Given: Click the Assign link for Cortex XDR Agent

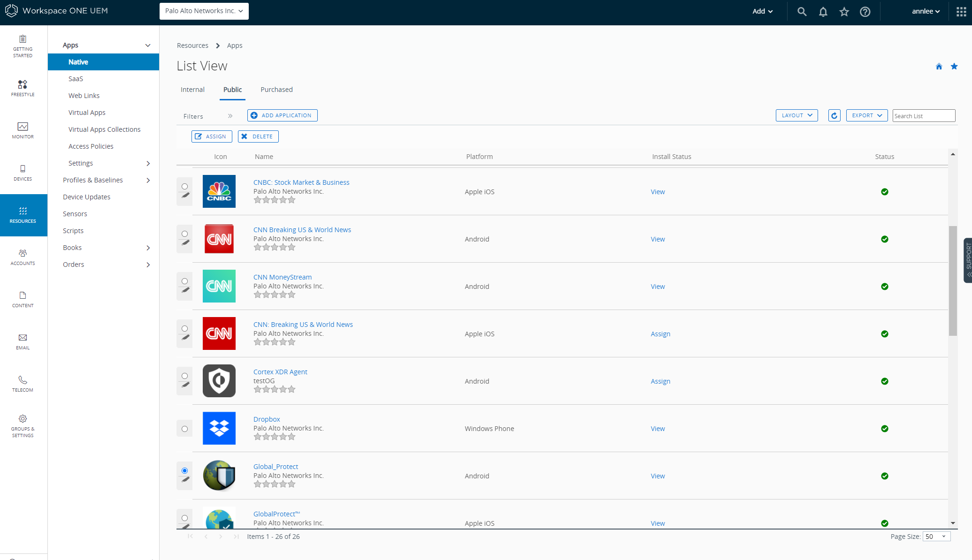Looking at the screenshot, I should 660,381.
